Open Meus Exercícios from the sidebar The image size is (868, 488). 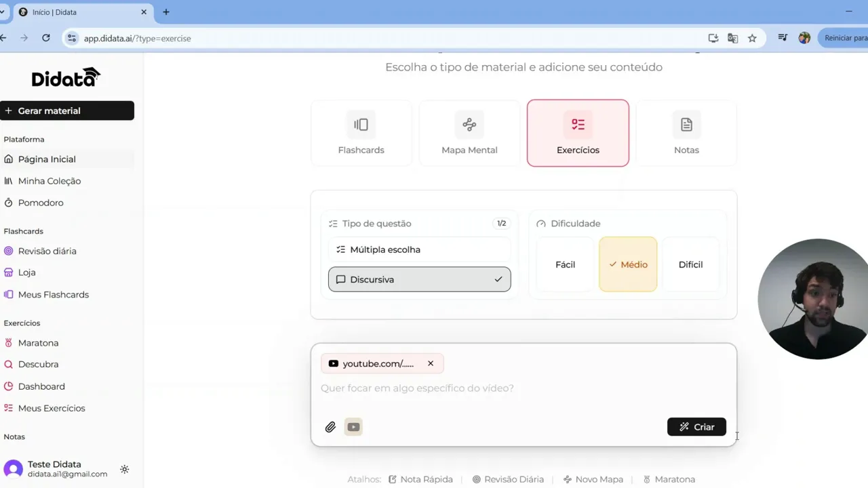click(52, 408)
